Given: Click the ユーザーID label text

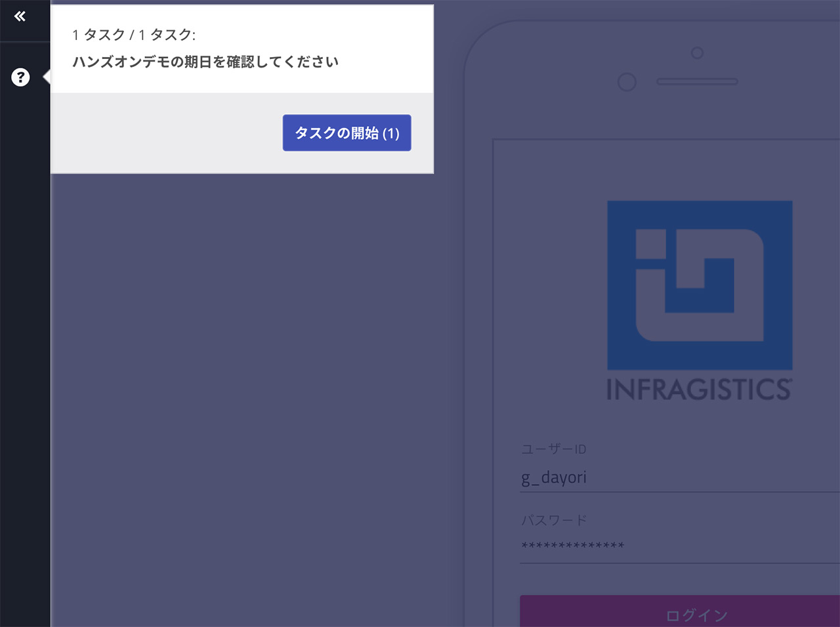Looking at the screenshot, I should tap(553, 449).
